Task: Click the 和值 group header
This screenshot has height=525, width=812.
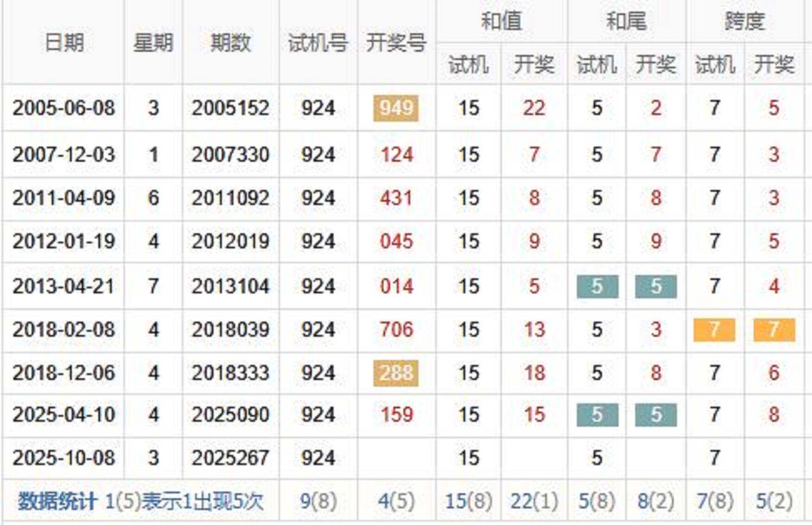Action: (501, 21)
